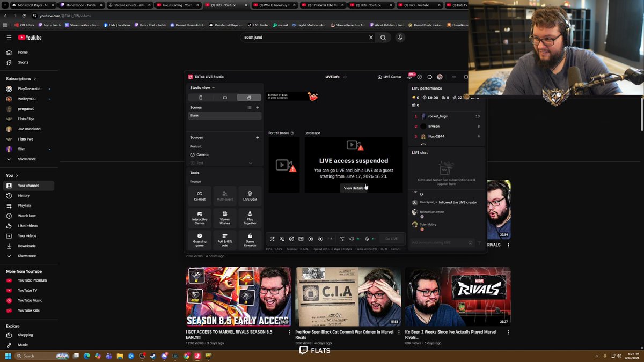Open the Jay3 - Twitch bookmark

click(x=50, y=25)
